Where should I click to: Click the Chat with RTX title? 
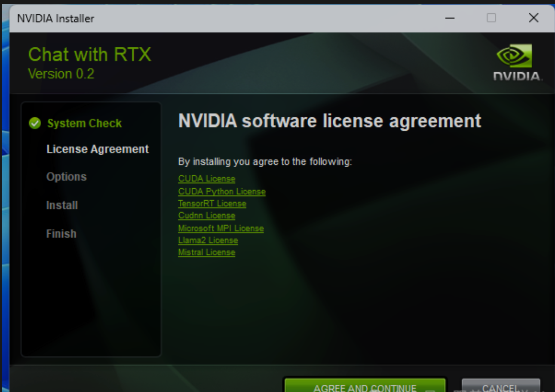(90, 55)
